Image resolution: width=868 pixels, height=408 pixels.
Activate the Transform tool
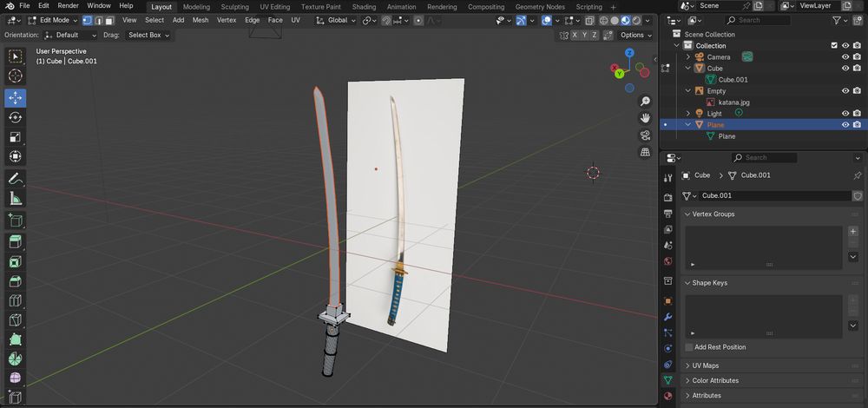(x=16, y=156)
